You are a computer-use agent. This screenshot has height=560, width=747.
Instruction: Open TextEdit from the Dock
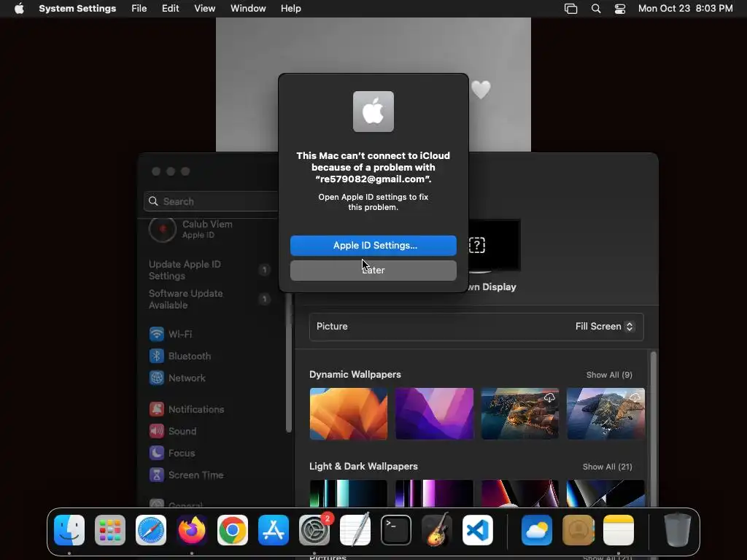[x=355, y=530]
